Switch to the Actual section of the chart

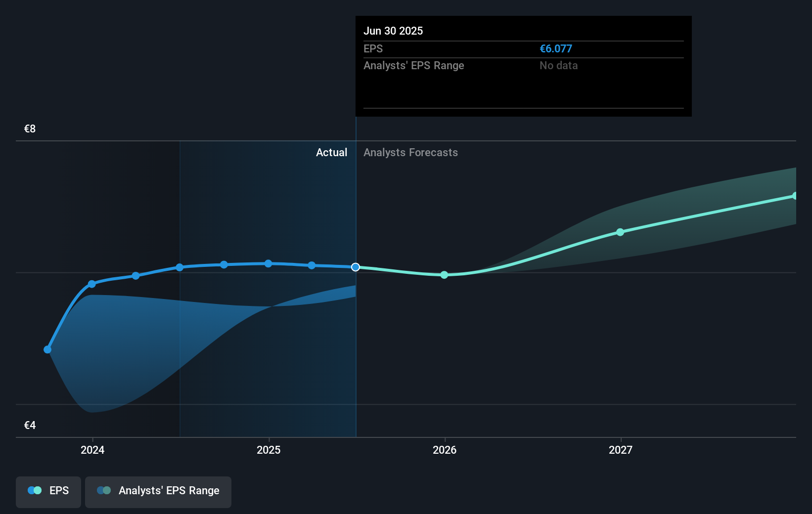coord(331,153)
